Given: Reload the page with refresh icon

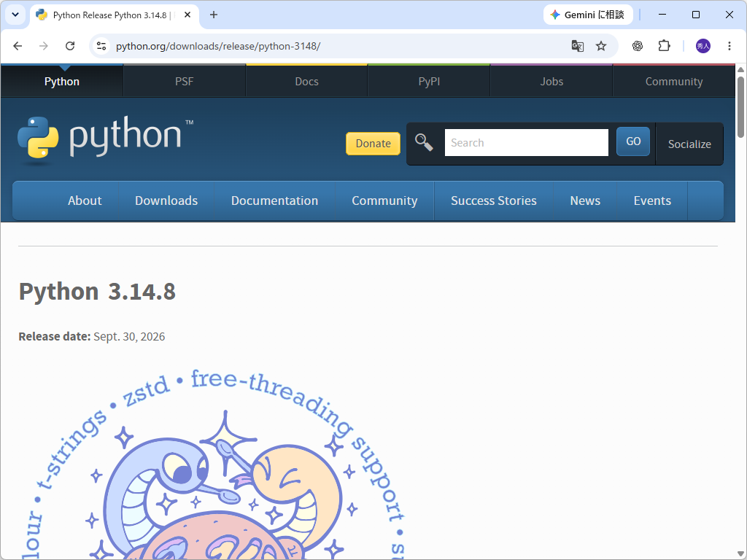Looking at the screenshot, I should (70, 46).
